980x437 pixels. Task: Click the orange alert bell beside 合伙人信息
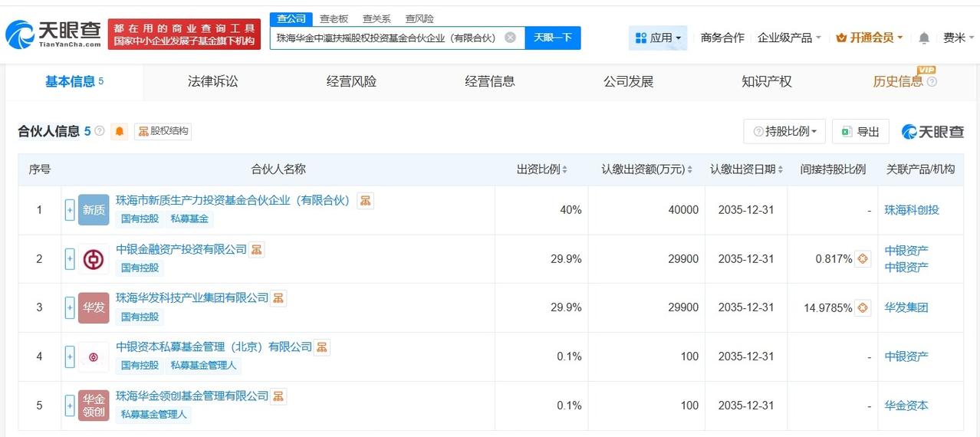[x=119, y=131]
